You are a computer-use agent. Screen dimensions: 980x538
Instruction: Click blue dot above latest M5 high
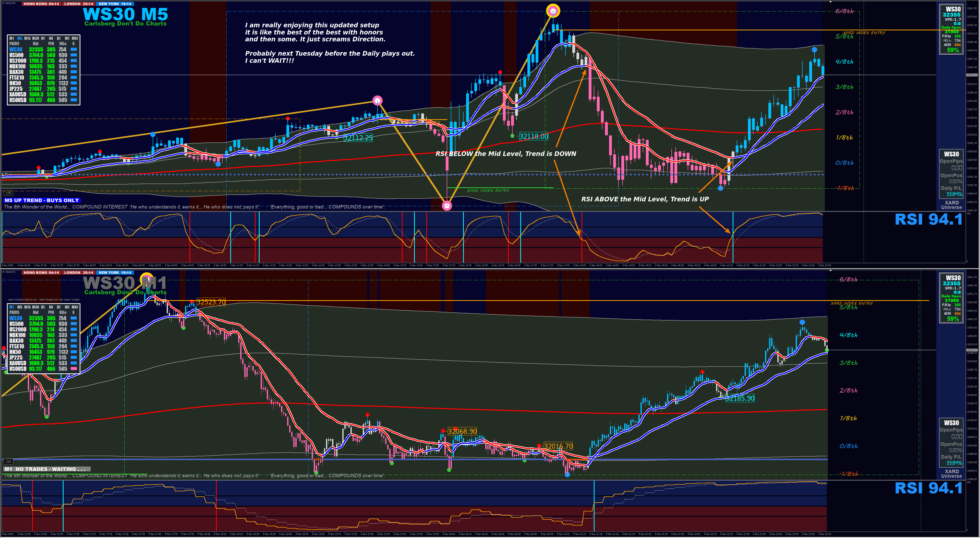pos(814,50)
